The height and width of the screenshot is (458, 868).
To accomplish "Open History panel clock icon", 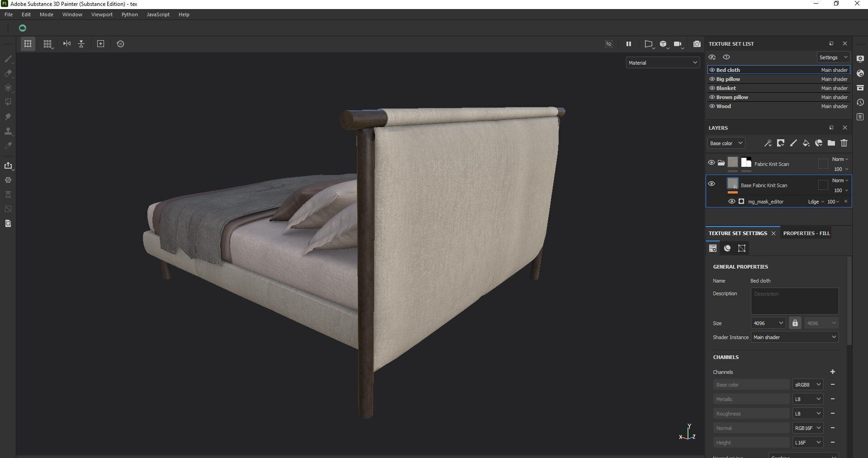I will point(860,102).
